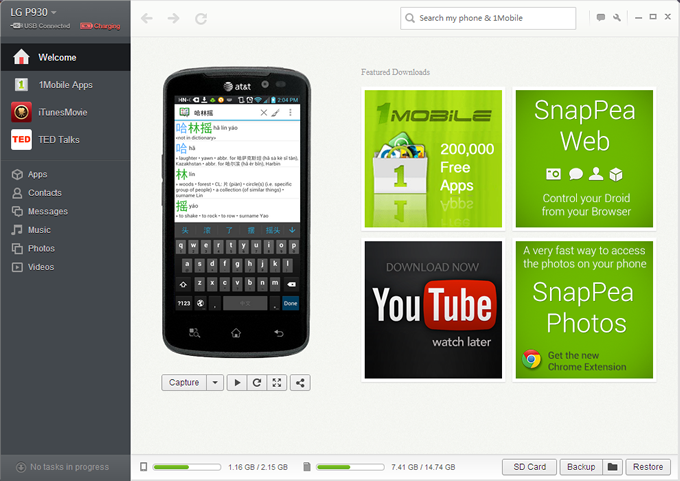View the phone screen in fullscreen
Screen dimensions: 680x481
[277, 383]
